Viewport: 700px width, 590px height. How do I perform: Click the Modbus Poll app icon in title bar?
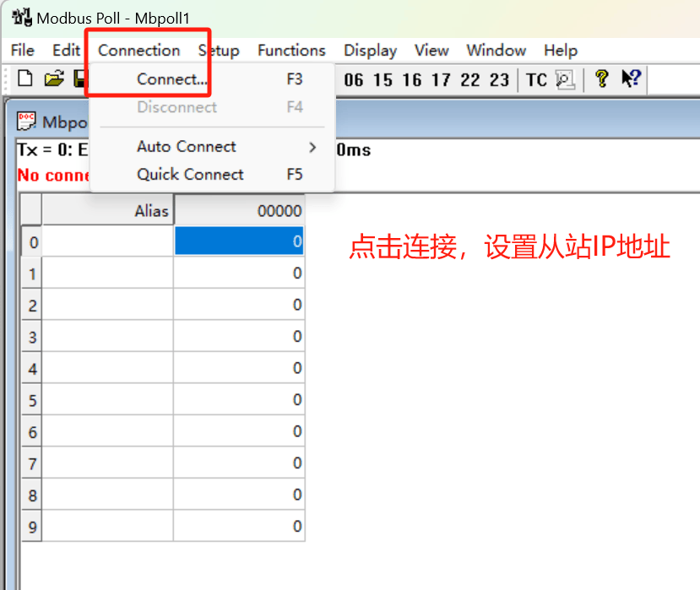coord(21,18)
